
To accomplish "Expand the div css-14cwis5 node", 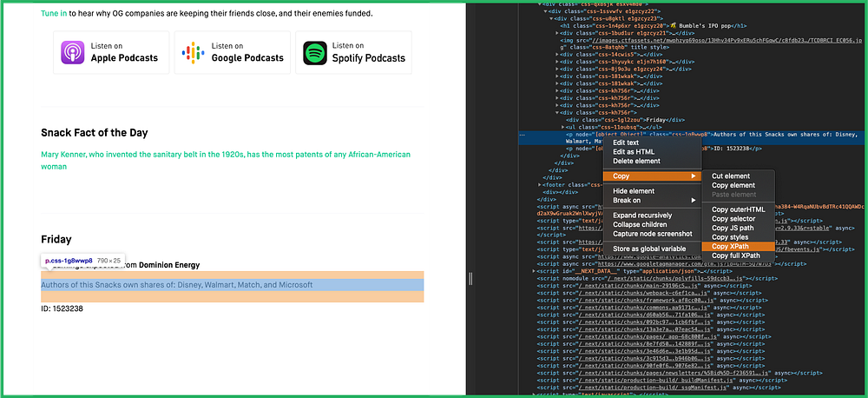I will point(556,55).
